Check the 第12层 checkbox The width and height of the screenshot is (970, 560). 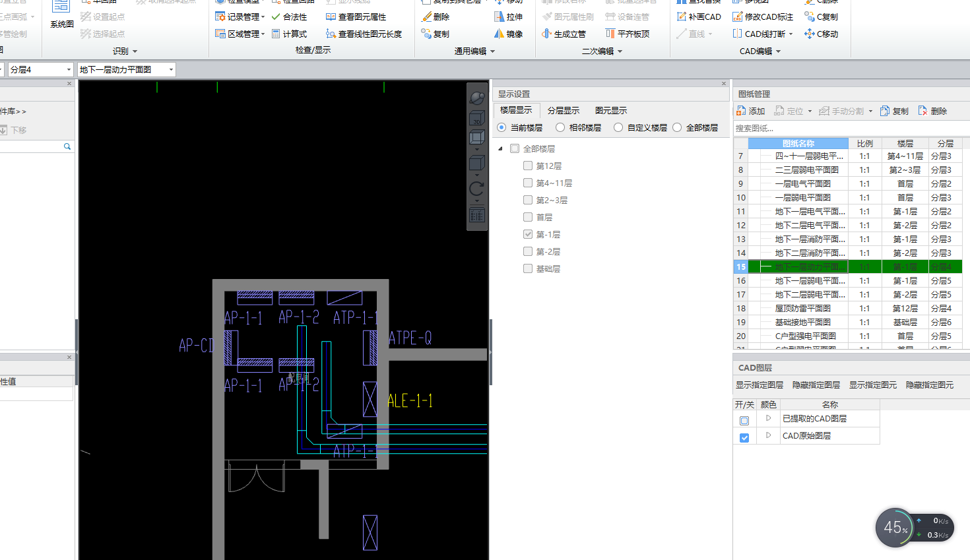pyautogui.click(x=528, y=166)
